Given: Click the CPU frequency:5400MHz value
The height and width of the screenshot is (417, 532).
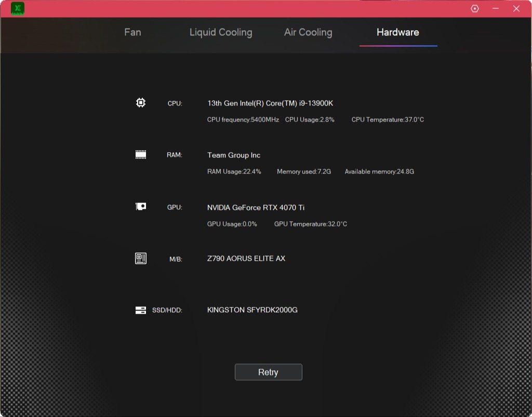Looking at the screenshot, I should click(243, 119).
